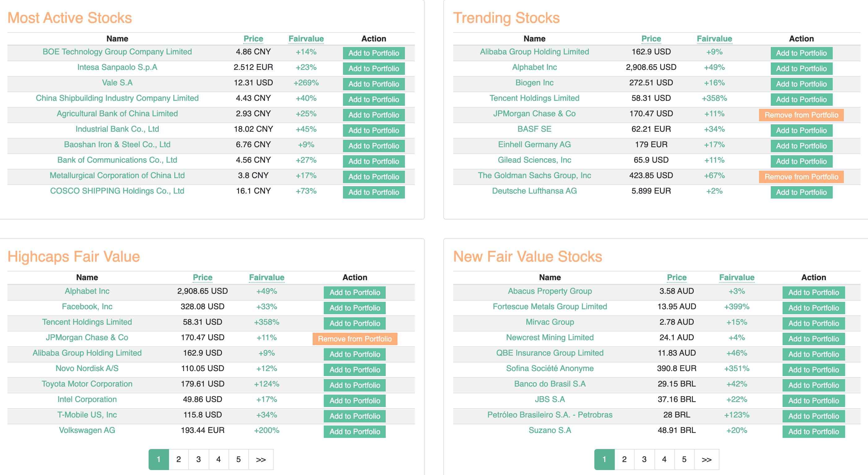Select page 5 in Highcaps pagination
This screenshot has width=868, height=475.
(x=238, y=459)
